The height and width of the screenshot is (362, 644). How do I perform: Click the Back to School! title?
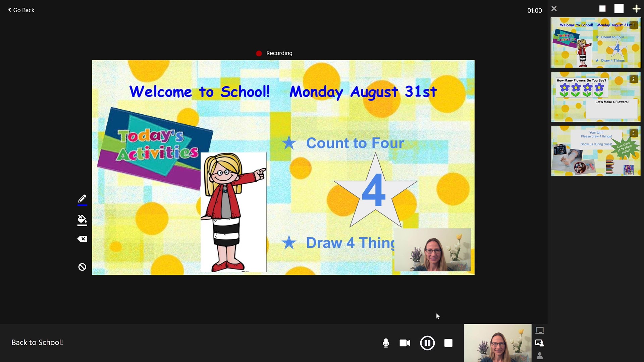[37, 343]
